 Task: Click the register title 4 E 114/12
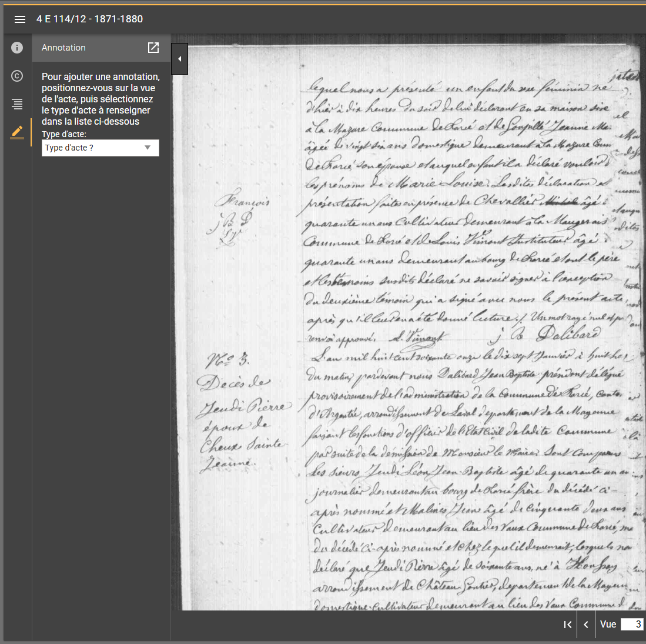click(x=89, y=19)
